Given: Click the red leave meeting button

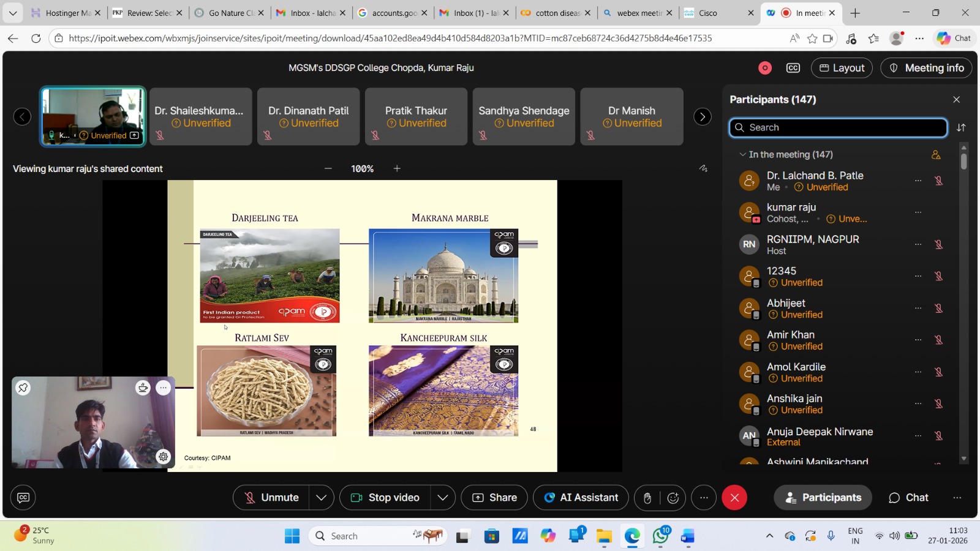Looking at the screenshot, I should coord(734,498).
